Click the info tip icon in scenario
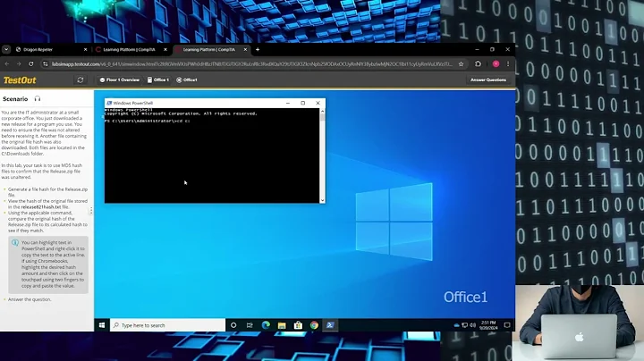This screenshot has width=644, height=361. coord(15,243)
